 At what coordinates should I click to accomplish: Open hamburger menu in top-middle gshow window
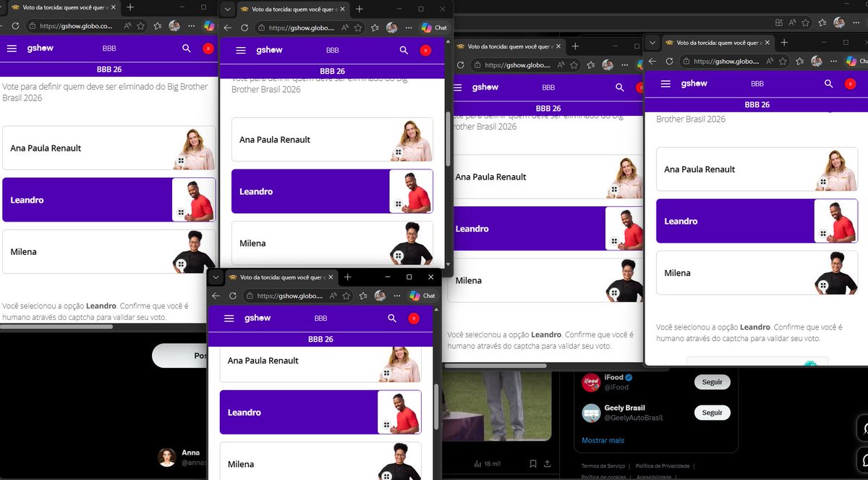pyautogui.click(x=241, y=51)
